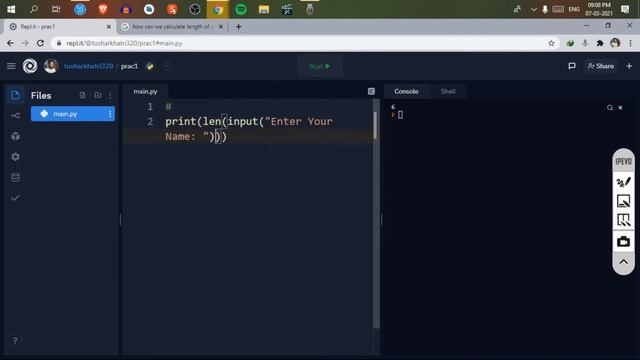The height and width of the screenshot is (360, 640).
Task: Open Chrome three-dot menu
Action: pyautogui.click(x=630, y=43)
